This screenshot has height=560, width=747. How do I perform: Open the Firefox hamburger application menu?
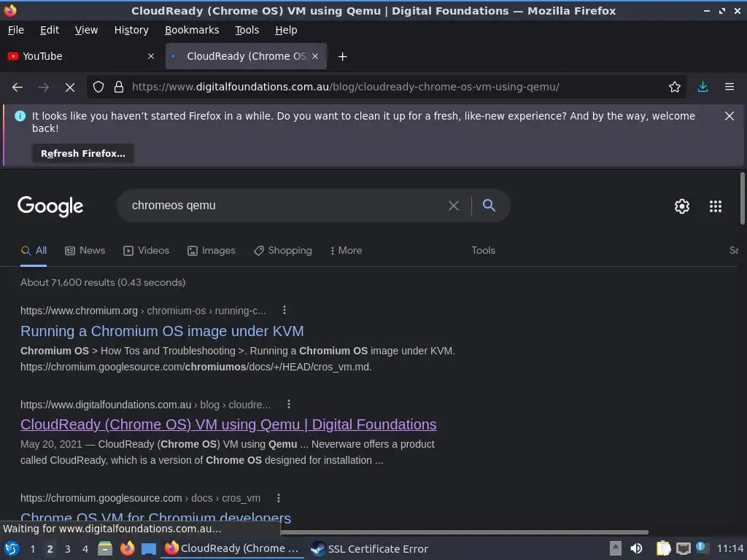[729, 87]
